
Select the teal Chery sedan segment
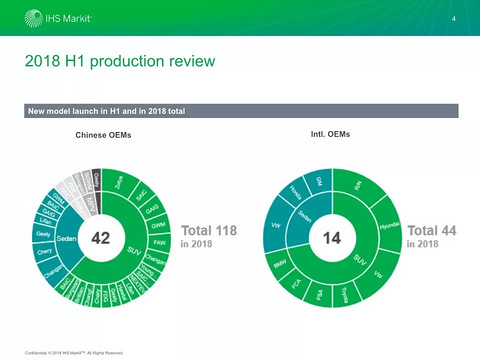[x=45, y=252]
